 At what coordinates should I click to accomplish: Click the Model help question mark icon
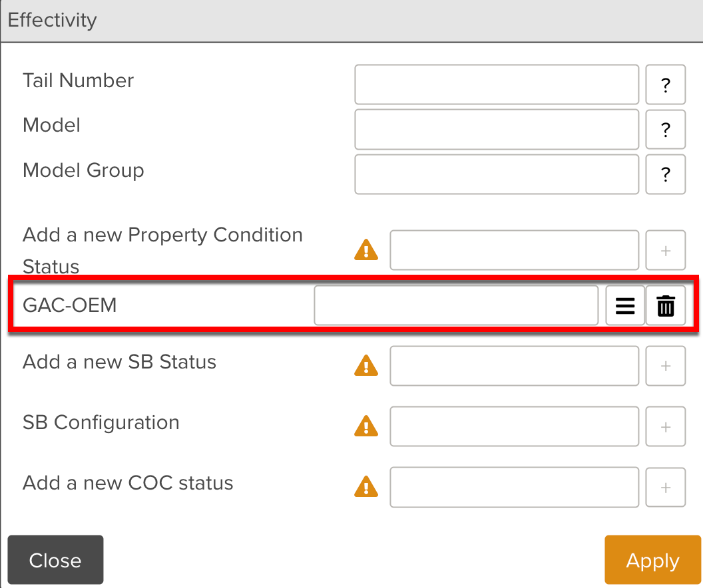[x=665, y=129]
